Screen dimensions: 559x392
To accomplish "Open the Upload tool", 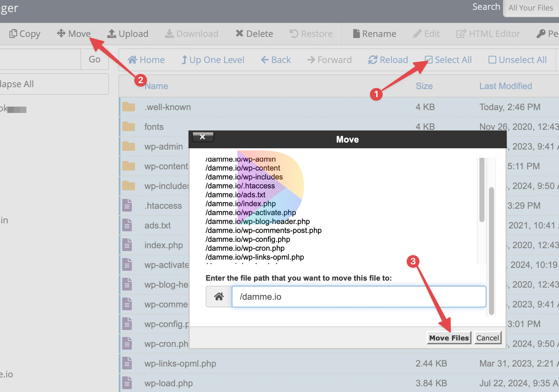I will (128, 34).
